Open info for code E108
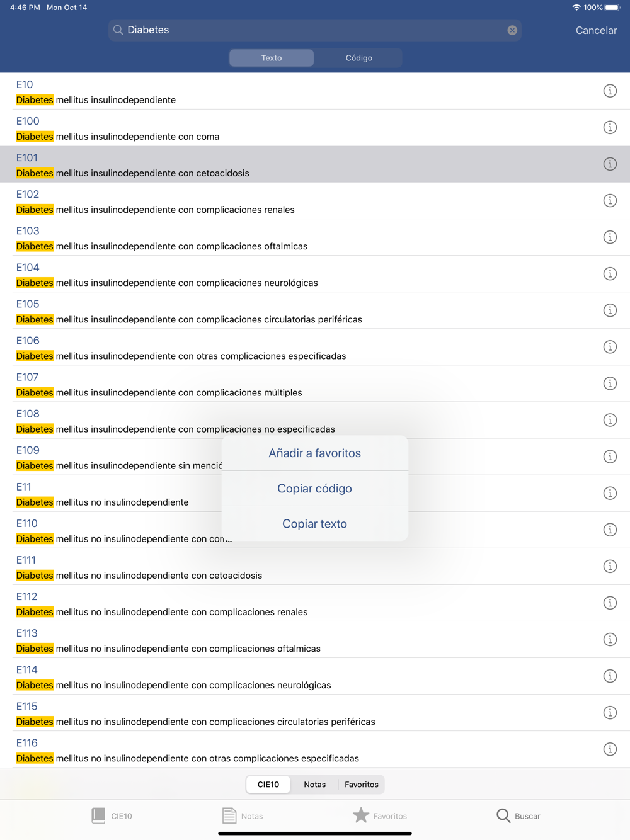630x840 pixels. pyautogui.click(x=610, y=420)
